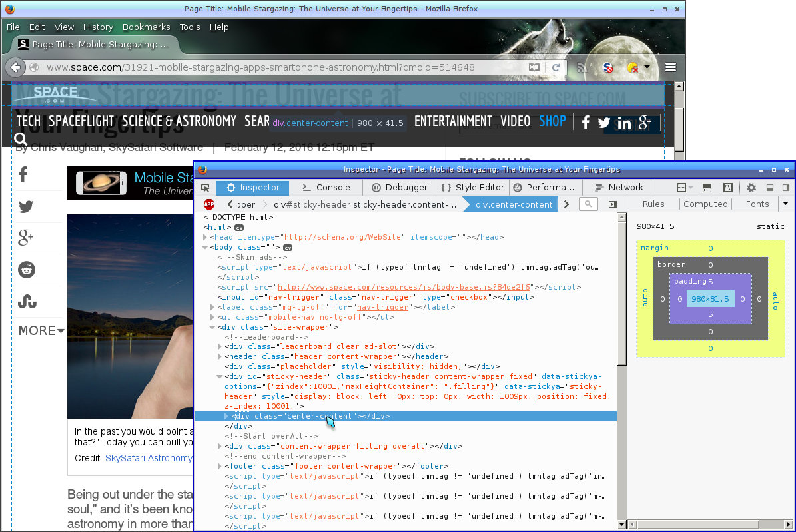Open SHOP in the site navigation

coord(552,121)
